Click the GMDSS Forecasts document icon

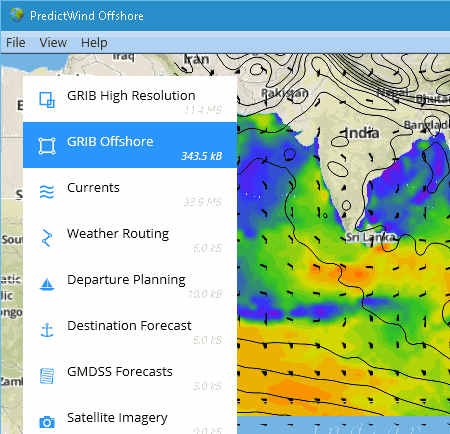47,376
